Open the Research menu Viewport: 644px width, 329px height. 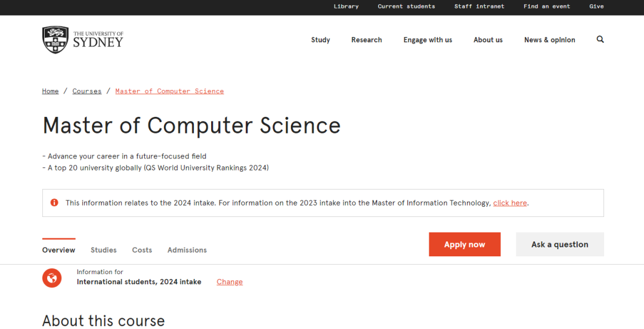366,40
